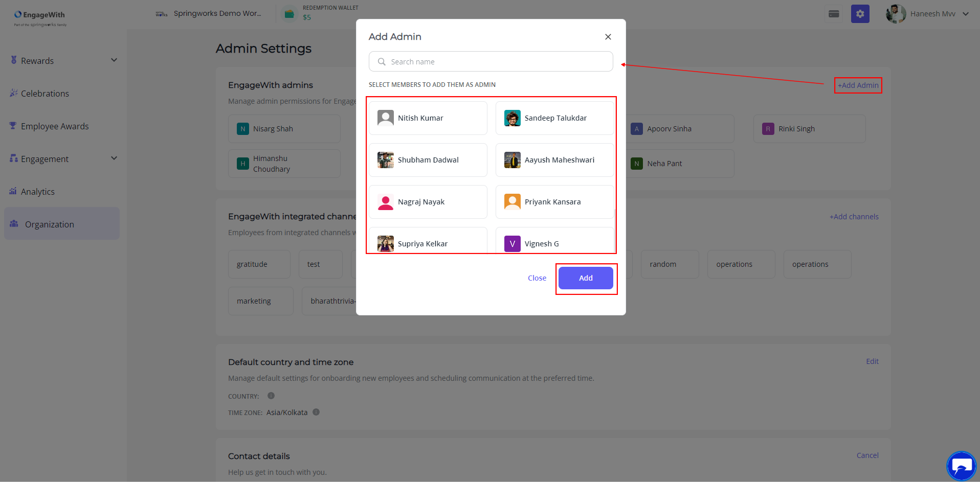This screenshot has height=482, width=980.
Task: Select Vignesh G member card
Action: point(554,240)
